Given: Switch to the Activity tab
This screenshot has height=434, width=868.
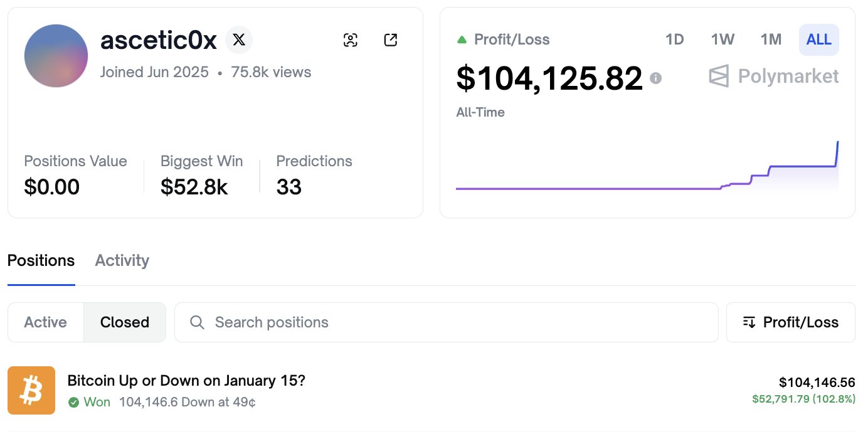Looking at the screenshot, I should [x=122, y=261].
